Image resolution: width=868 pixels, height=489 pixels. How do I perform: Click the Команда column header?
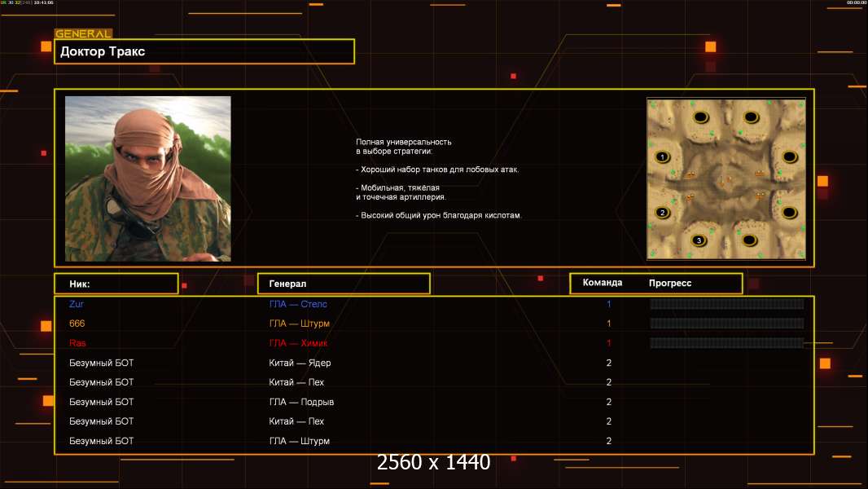pos(603,283)
